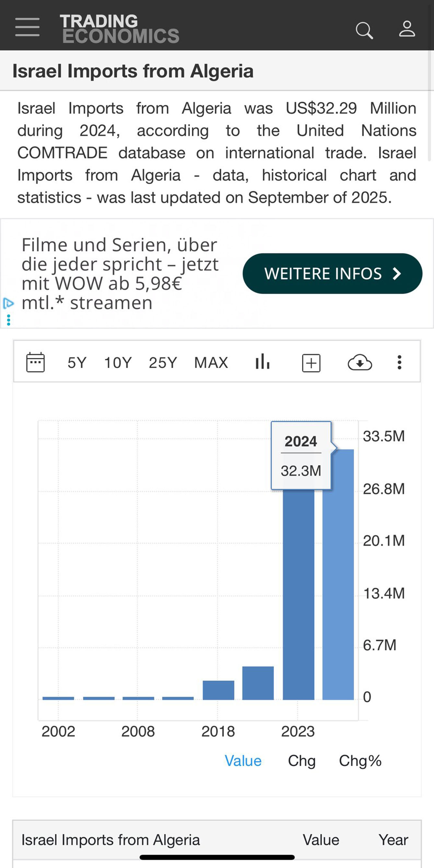Select the 5Y time range
The height and width of the screenshot is (868, 434).
click(x=77, y=363)
